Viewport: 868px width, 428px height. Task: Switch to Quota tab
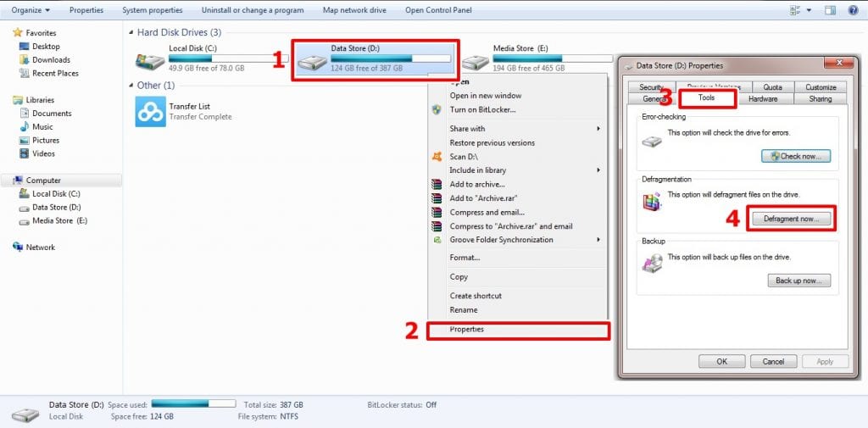[772, 87]
